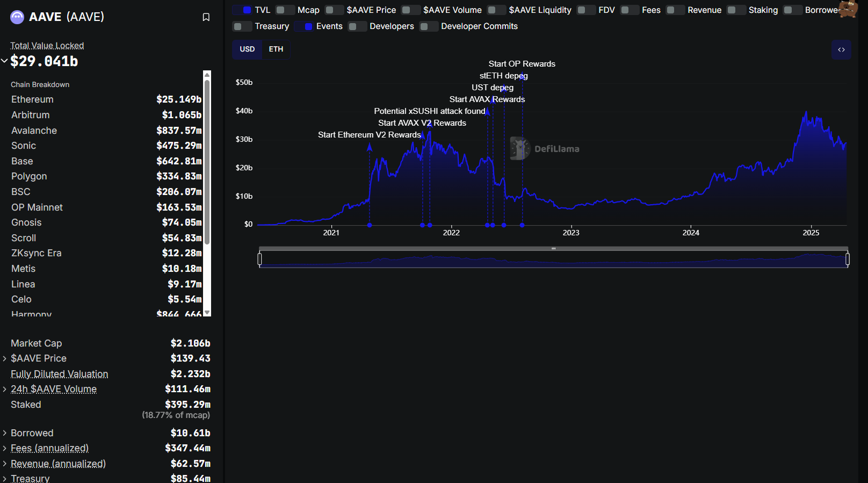Click the Polygon chain row
The height and width of the screenshot is (483, 868).
pos(106,176)
